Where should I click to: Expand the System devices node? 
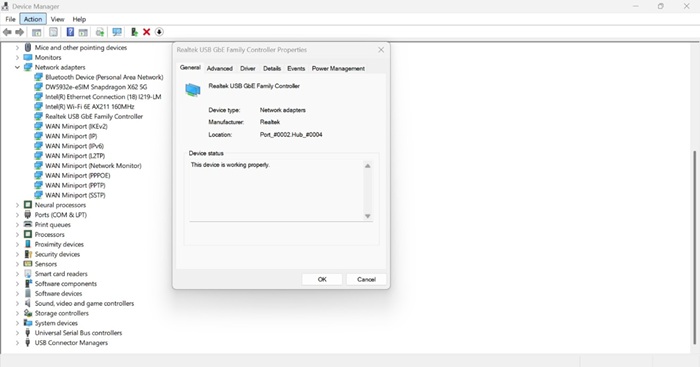17,323
